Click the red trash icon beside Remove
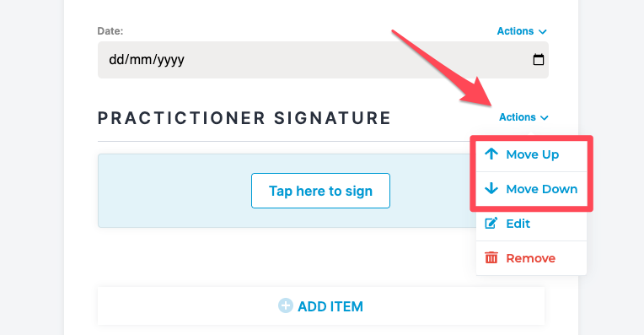This screenshot has width=644, height=335. coord(491,257)
